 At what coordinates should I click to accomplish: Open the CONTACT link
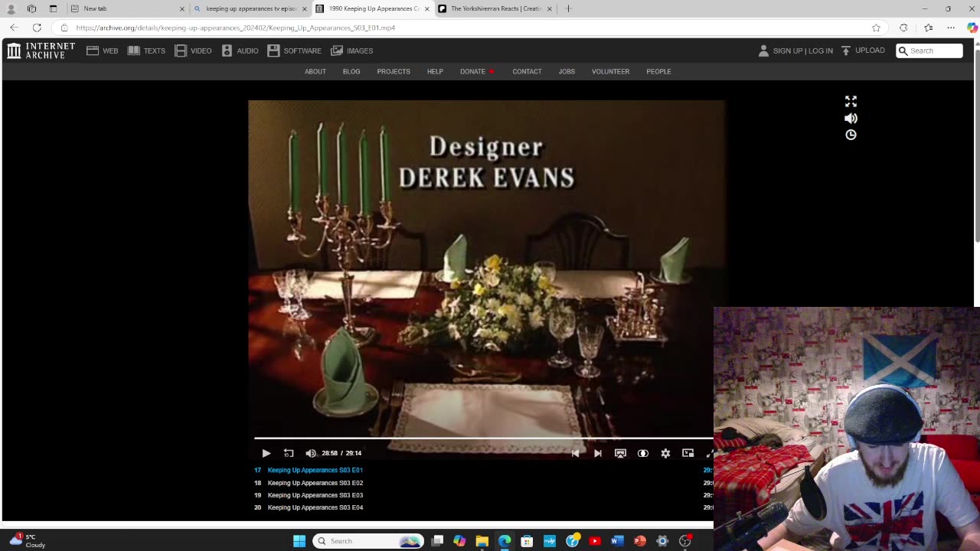[x=527, y=71]
